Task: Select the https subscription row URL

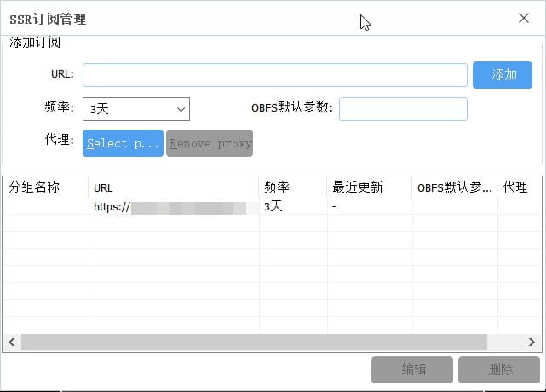Action: point(175,207)
